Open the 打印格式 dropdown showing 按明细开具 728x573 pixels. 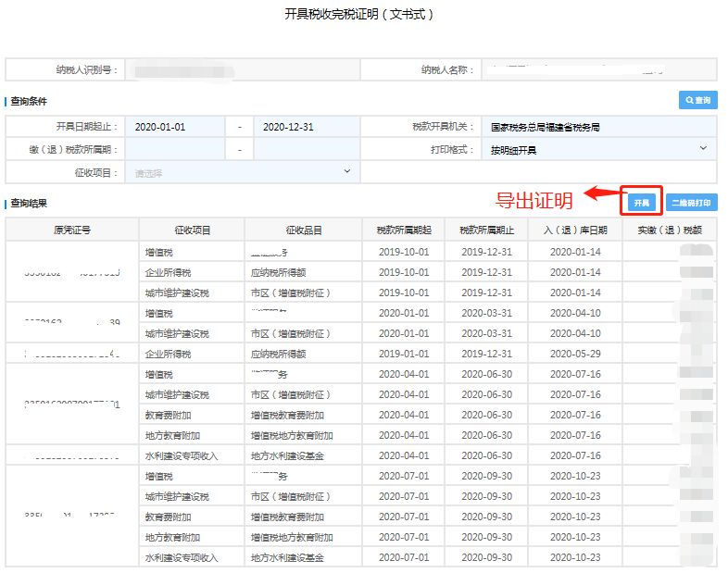[x=599, y=149]
